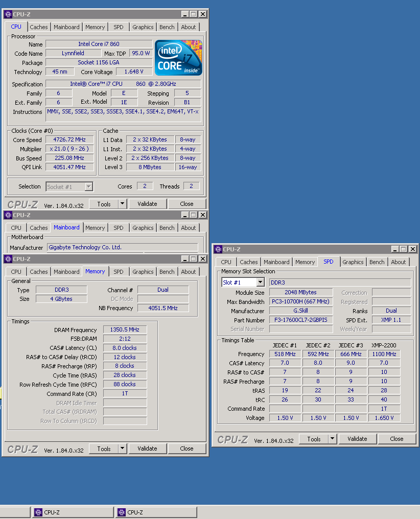Open About tab in Memory window

click(x=189, y=272)
